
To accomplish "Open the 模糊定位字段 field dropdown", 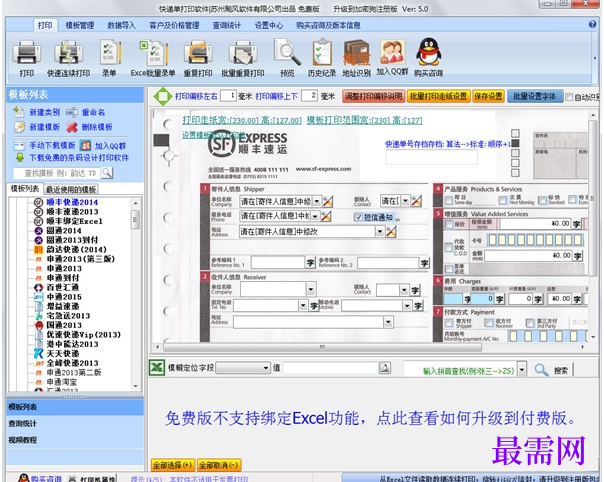I will pos(243,368).
